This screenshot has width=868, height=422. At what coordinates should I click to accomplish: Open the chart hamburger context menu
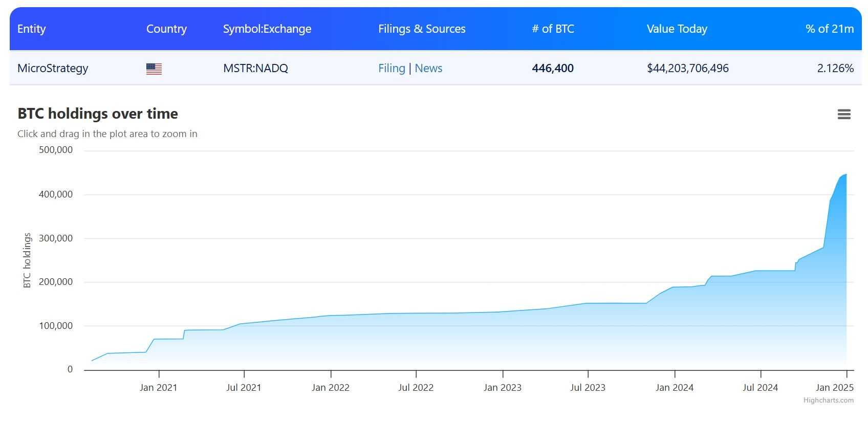(x=844, y=114)
